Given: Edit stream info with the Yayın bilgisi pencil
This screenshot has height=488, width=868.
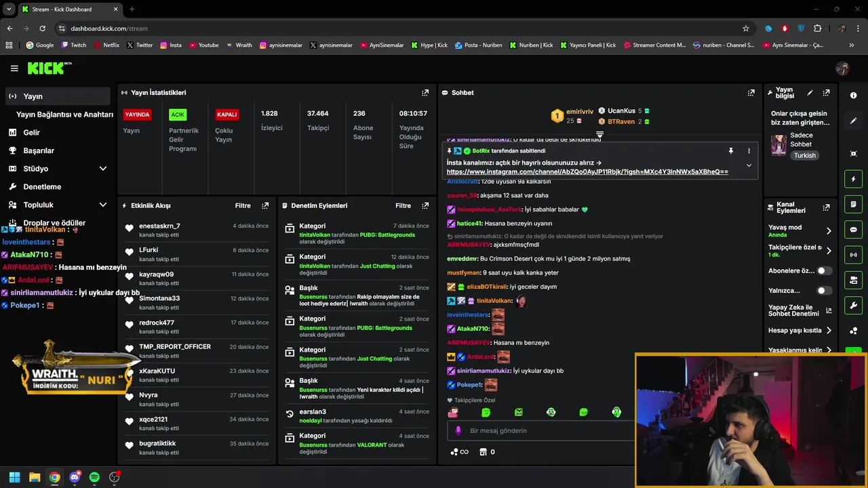Looking at the screenshot, I should point(810,93).
